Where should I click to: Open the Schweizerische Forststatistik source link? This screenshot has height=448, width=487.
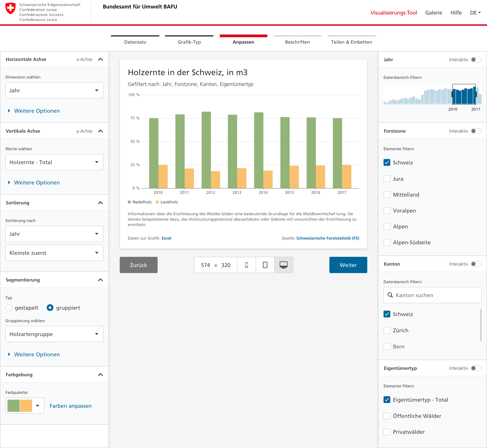(328, 238)
